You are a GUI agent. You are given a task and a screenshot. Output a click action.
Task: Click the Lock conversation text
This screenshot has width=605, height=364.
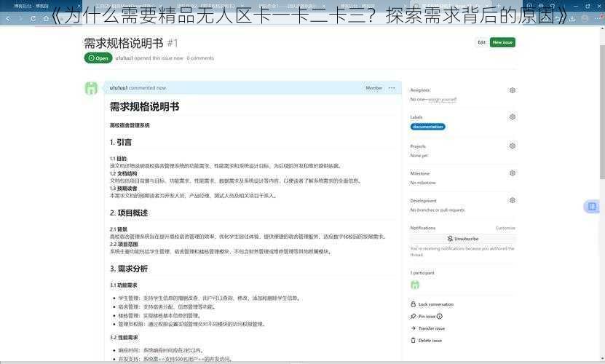point(436,304)
